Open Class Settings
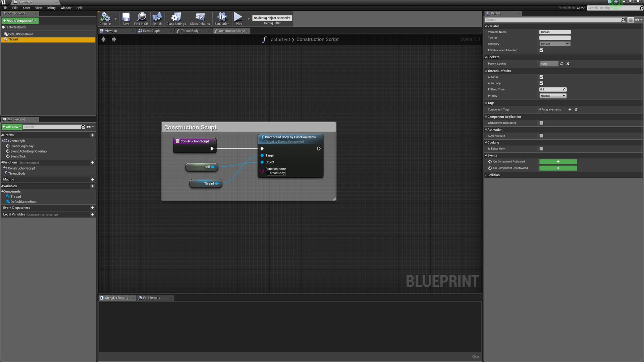 [x=176, y=19]
